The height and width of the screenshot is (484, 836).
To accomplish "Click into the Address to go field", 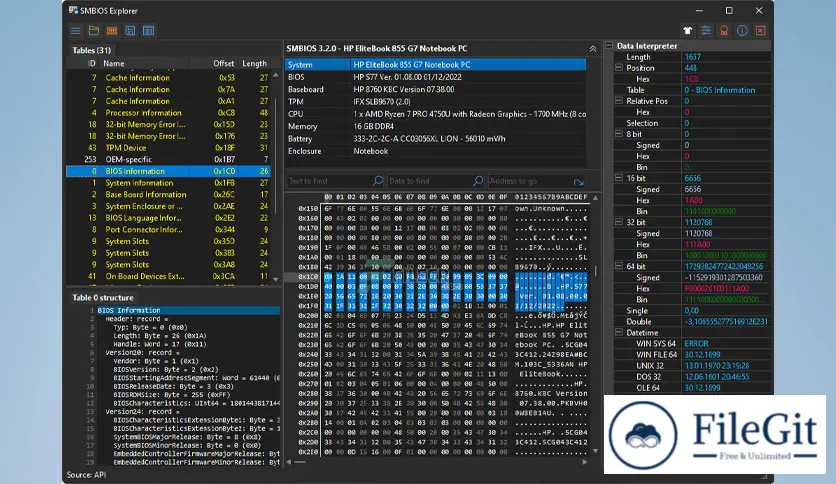I will pos(529,181).
